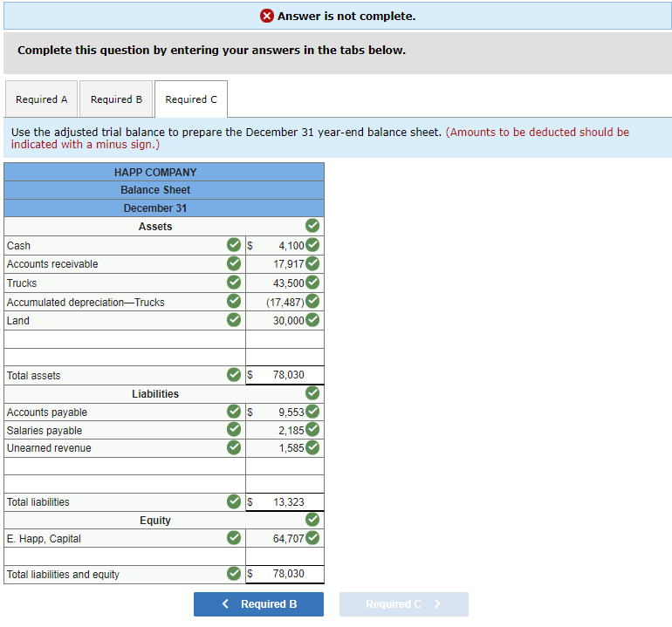Click the checkmark after Cash amount 4,100
Image resolution: width=672 pixels, height=627 pixels.
point(312,244)
